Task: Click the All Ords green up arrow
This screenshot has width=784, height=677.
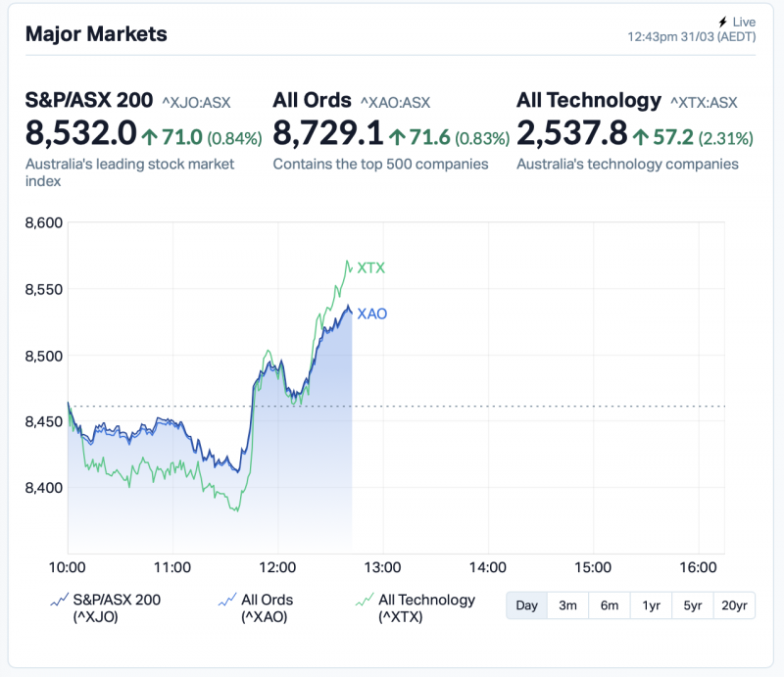Action: [396, 137]
